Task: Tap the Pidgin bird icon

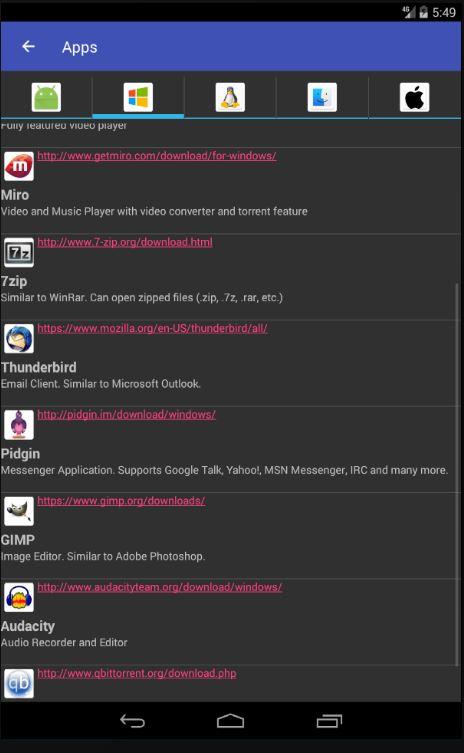Action: click(x=19, y=425)
